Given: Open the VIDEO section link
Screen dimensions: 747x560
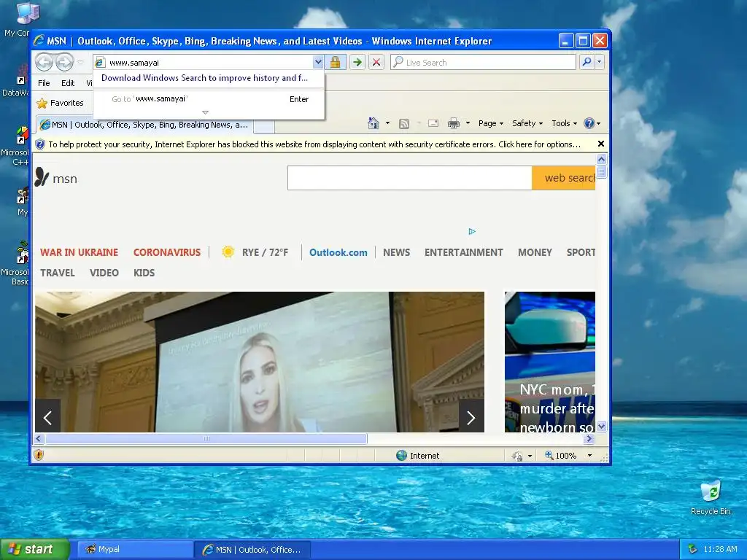Looking at the screenshot, I should click(x=104, y=273).
